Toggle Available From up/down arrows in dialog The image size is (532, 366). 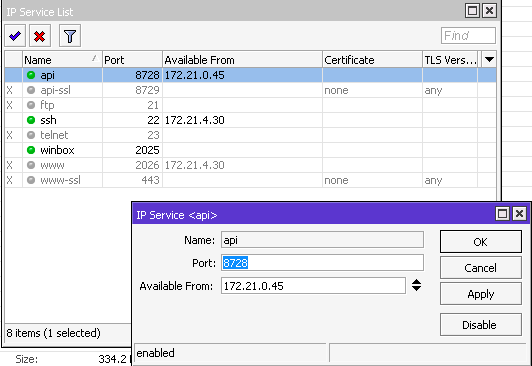point(416,285)
